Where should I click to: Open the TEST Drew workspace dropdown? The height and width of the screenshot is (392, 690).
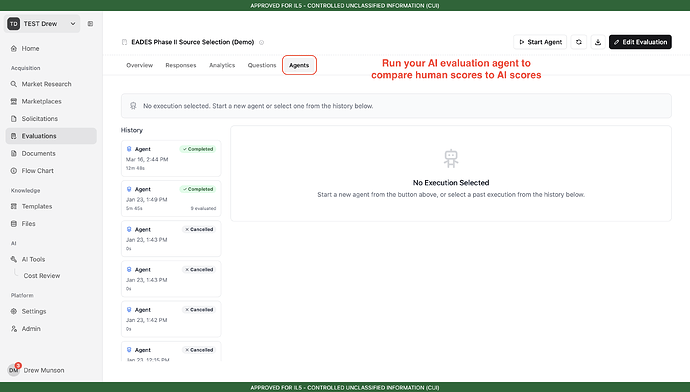click(42, 24)
